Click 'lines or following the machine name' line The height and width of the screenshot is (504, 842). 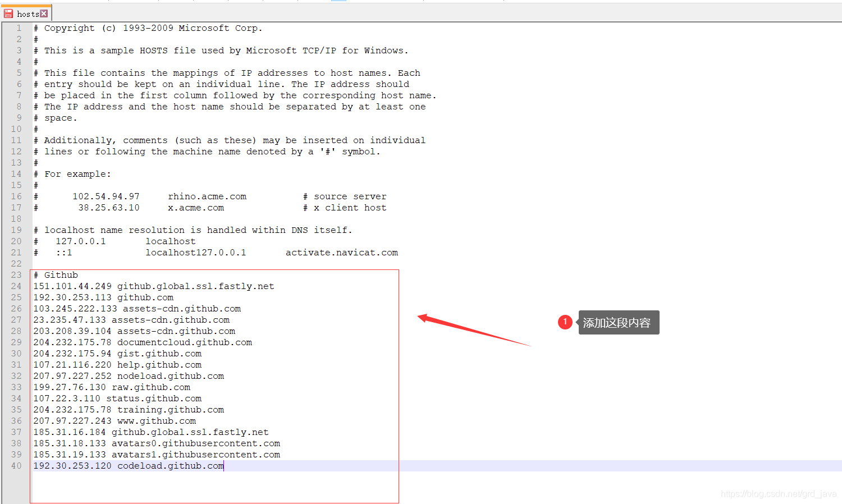coord(207,152)
